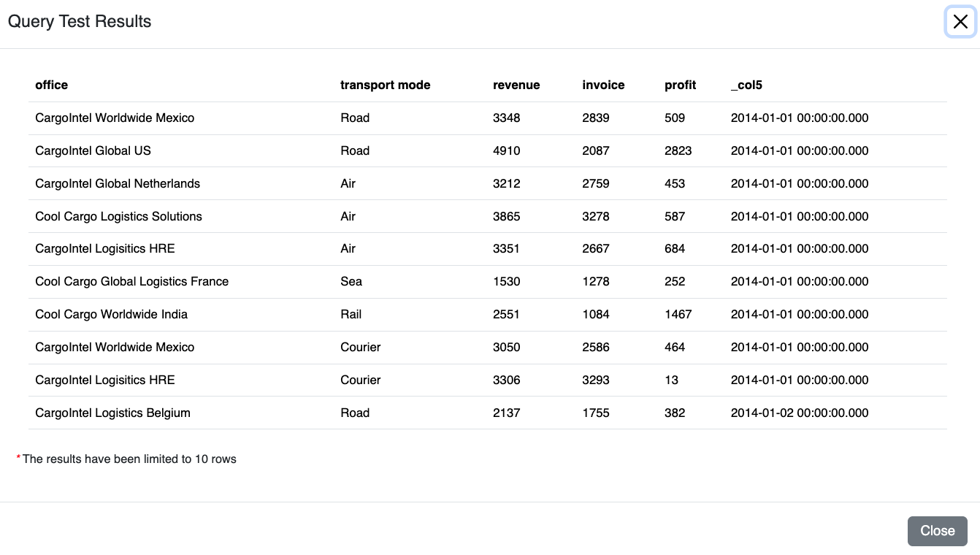Click CargoIntel Logistics Belgium office cell
The width and height of the screenshot is (980, 555).
[112, 413]
